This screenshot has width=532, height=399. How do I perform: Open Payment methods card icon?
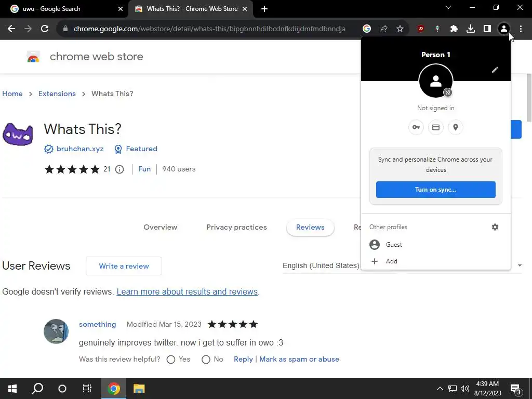436,127
